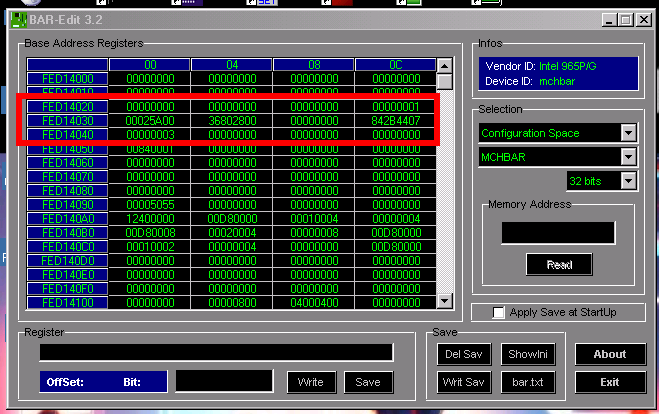
Task: Click cell value 00D80008
Action: pos(150,232)
